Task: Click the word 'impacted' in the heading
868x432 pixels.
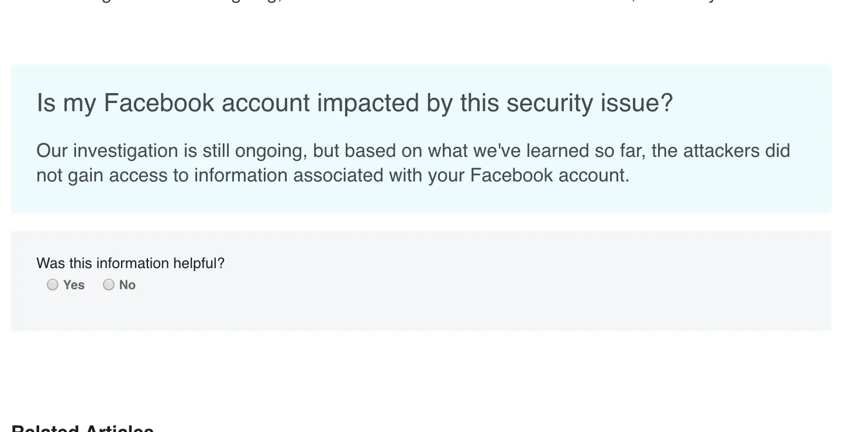Action: [x=368, y=103]
